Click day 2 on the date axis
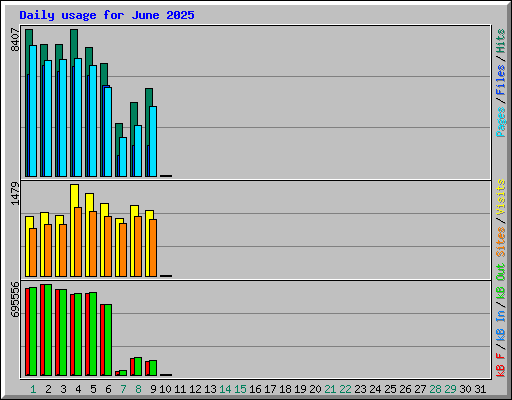 [x=48, y=389]
